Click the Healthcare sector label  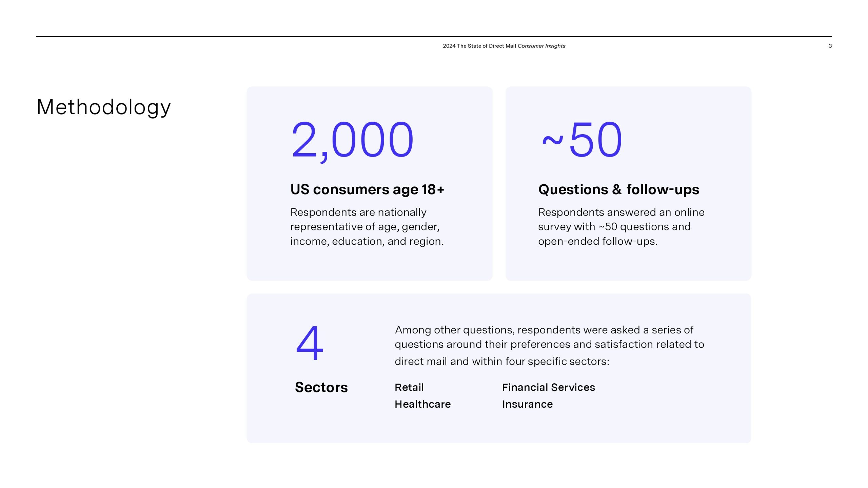click(x=422, y=404)
